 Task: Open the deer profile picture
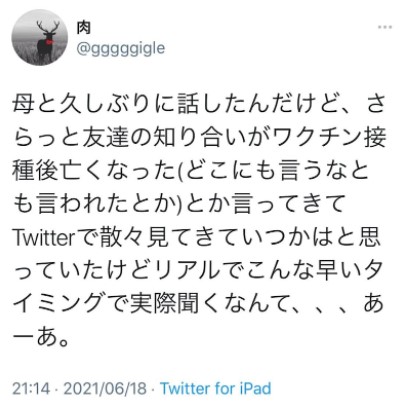click(x=40, y=37)
